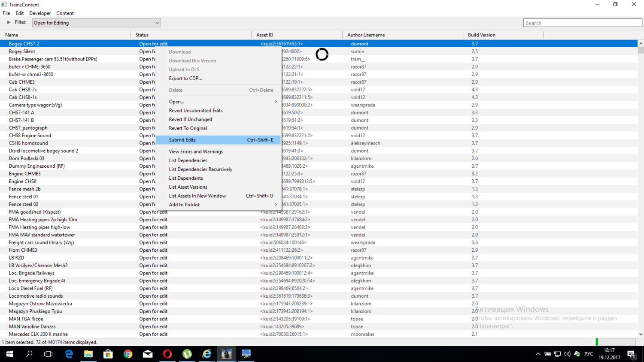Open the Developer menu

pos(40,13)
